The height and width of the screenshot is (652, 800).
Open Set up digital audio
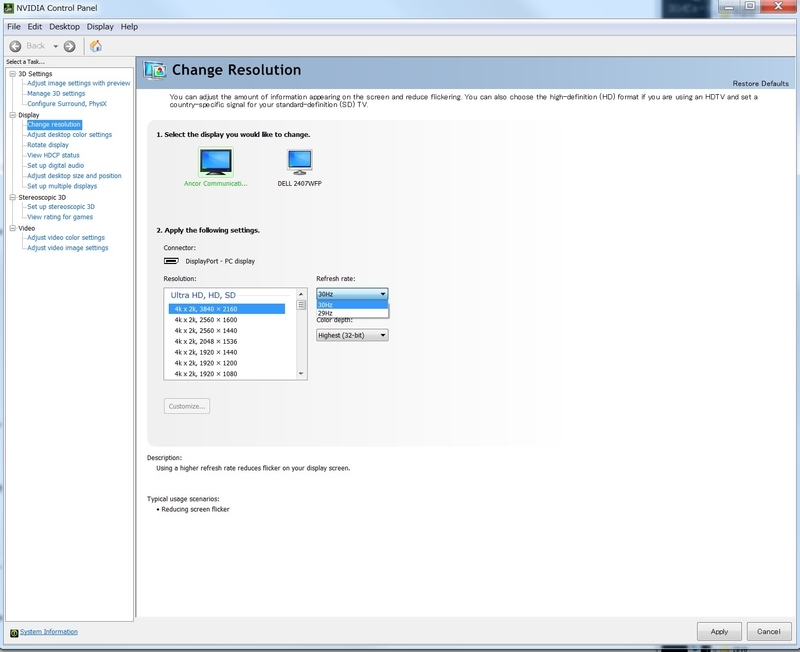click(56, 165)
